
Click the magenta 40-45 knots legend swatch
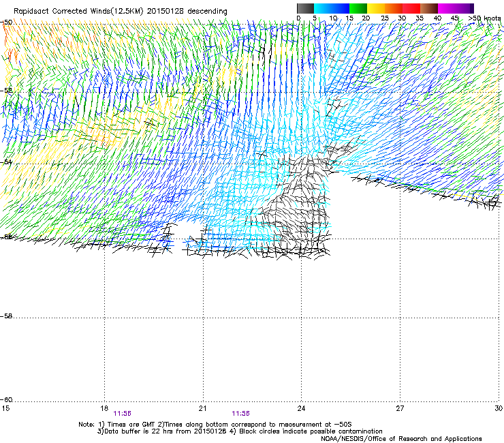pyautogui.click(x=447, y=8)
